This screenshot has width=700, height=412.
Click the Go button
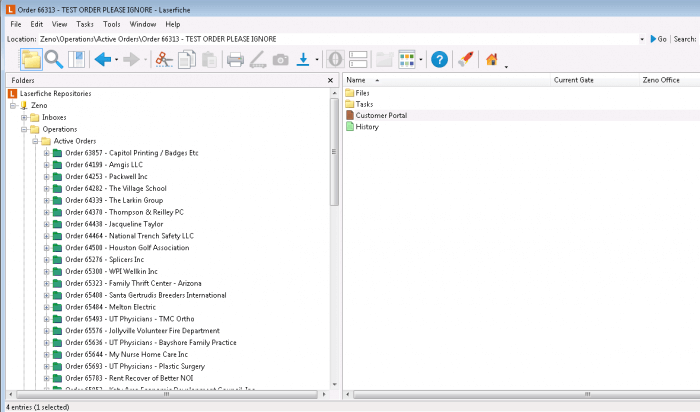658,39
